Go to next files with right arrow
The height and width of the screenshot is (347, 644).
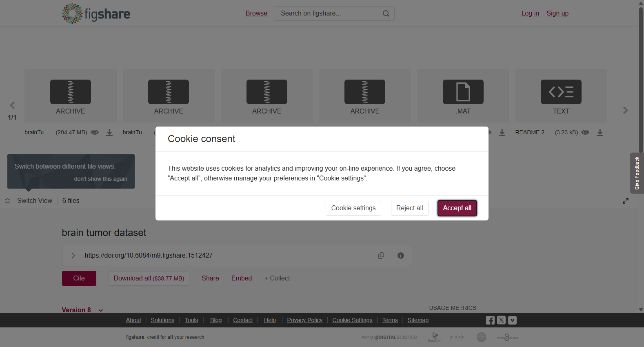coord(625,110)
